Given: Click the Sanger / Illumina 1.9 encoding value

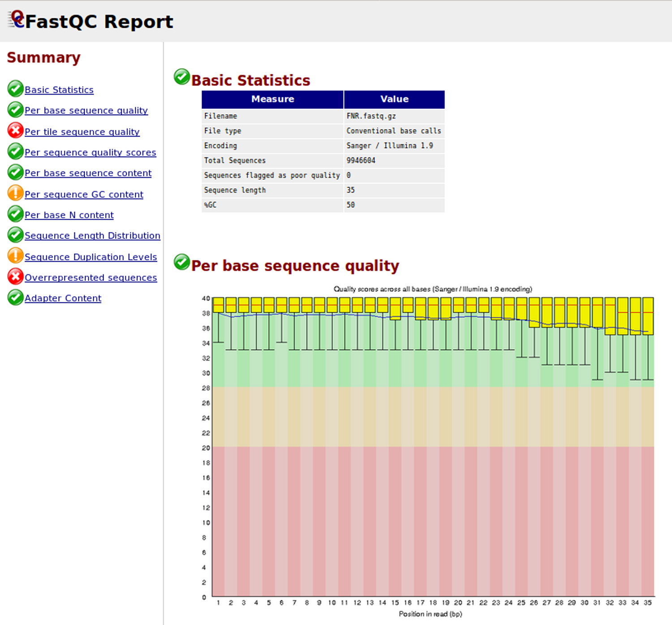Looking at the screenshot, I should 390,146.
